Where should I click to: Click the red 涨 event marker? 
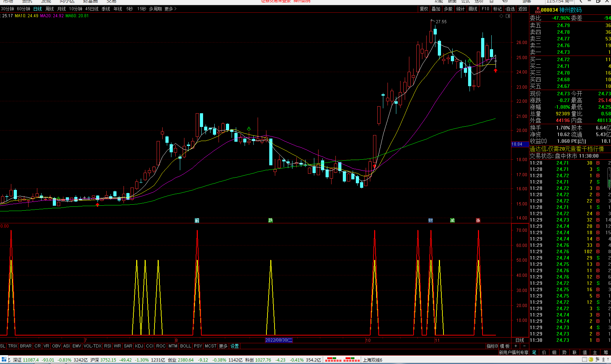478,220
